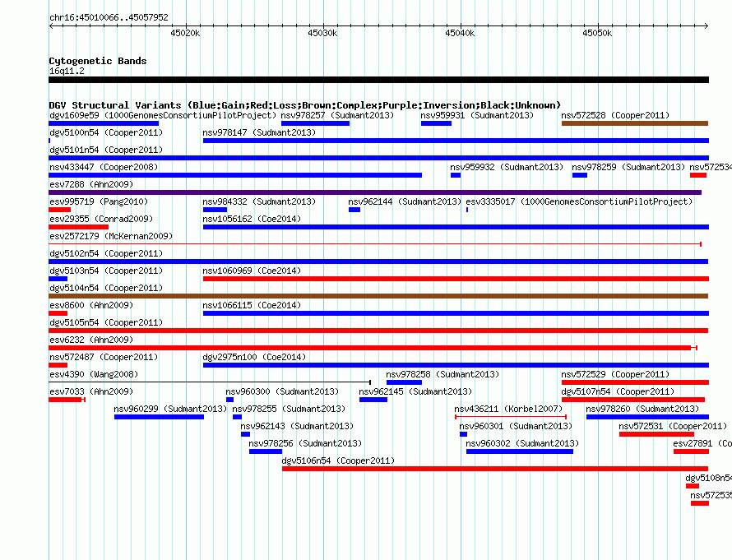
Task: Click nsv572529 (Cooper2011) label
Action: tap(615, 374)
